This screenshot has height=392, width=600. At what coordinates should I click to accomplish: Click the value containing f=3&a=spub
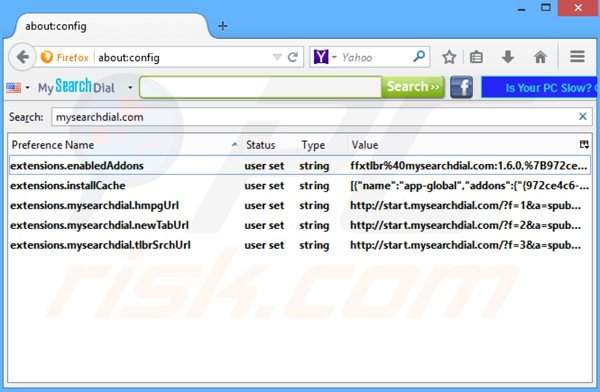tap(465, 245)
